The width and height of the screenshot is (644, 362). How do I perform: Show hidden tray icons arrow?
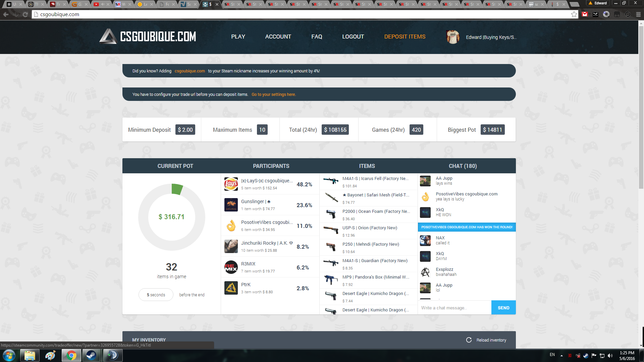[561, 356]
